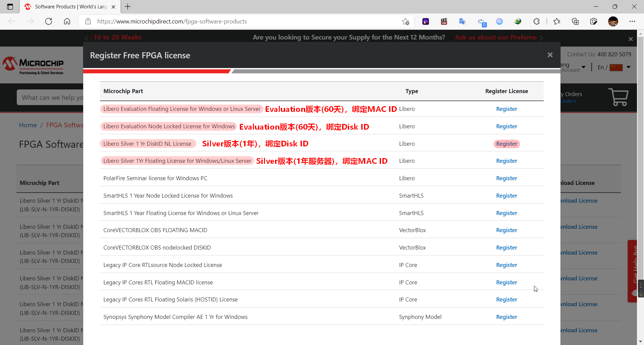Click 'Ask us about our Preferred' banner link
The height and width of the screenshot is (345, 644).
point(496,37)
